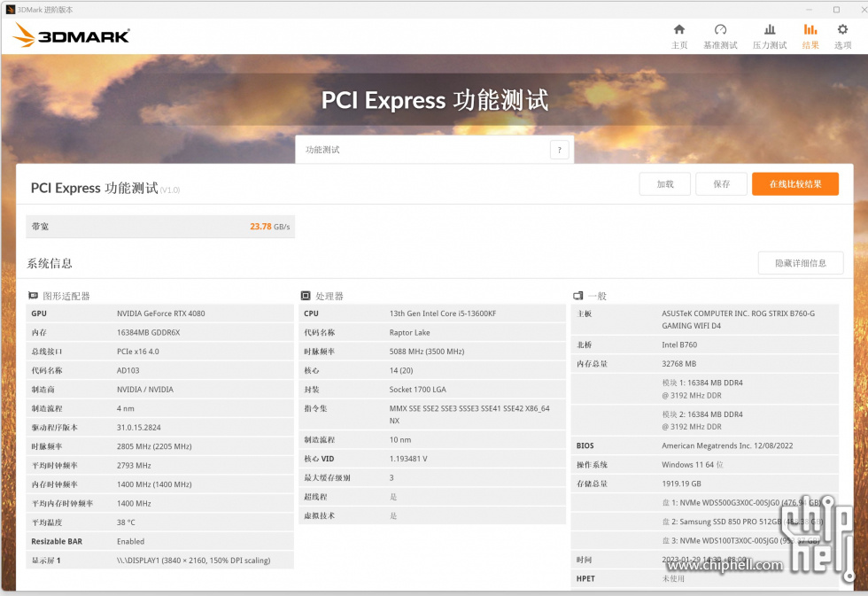
Task: Click the northbridge value Intel B760
Action: point(679,344)
